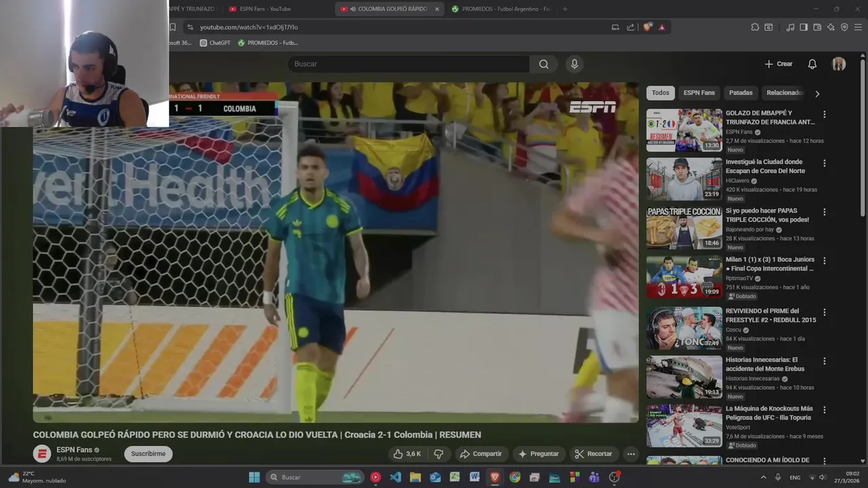The image size is (868, 488).
Task: Open PROMIEDOS bookmark in bookmarks bar
Action: (x=267, y=43)
